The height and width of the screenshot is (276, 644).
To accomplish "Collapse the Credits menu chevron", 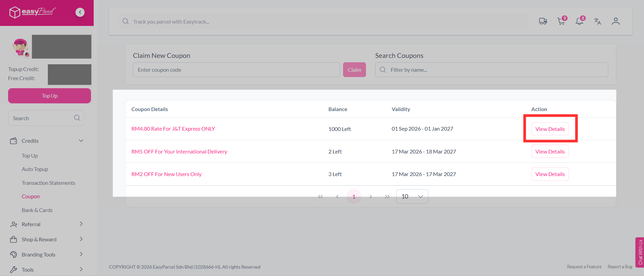I will (x=81, y=141).
